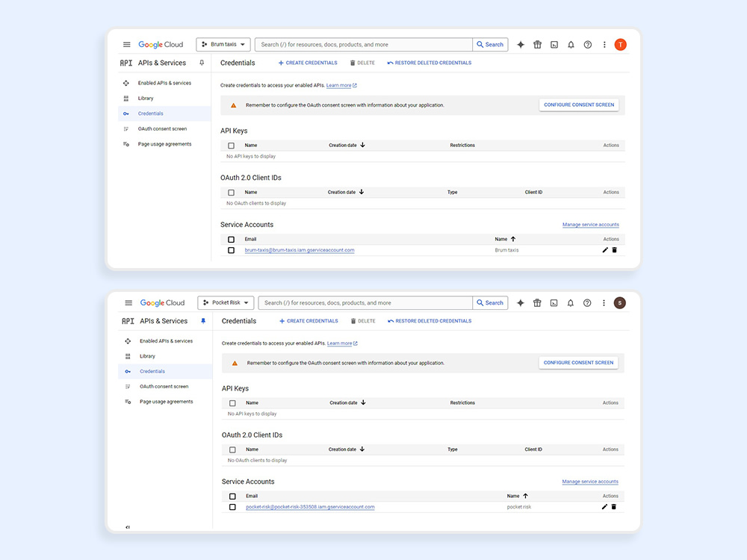Click Configure Consent Screen in Pocket Risk console

click(578, 362)
